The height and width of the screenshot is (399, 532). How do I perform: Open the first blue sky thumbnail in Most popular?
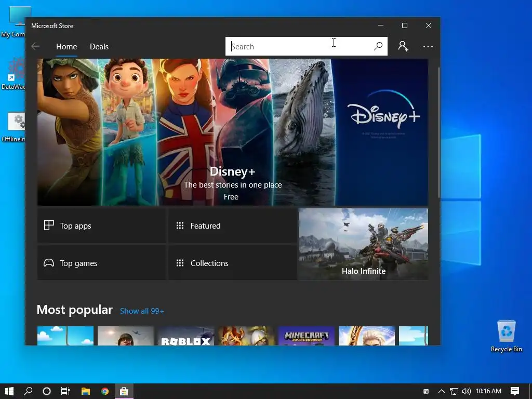click(x=65, y=336)
